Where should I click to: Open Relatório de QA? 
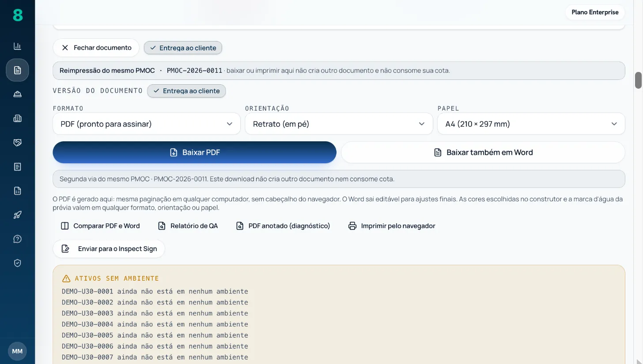pos(188,226)
